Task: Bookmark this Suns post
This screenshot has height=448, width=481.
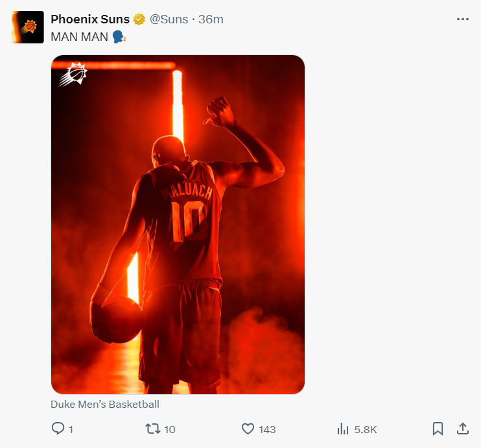Action: [438, 429]
